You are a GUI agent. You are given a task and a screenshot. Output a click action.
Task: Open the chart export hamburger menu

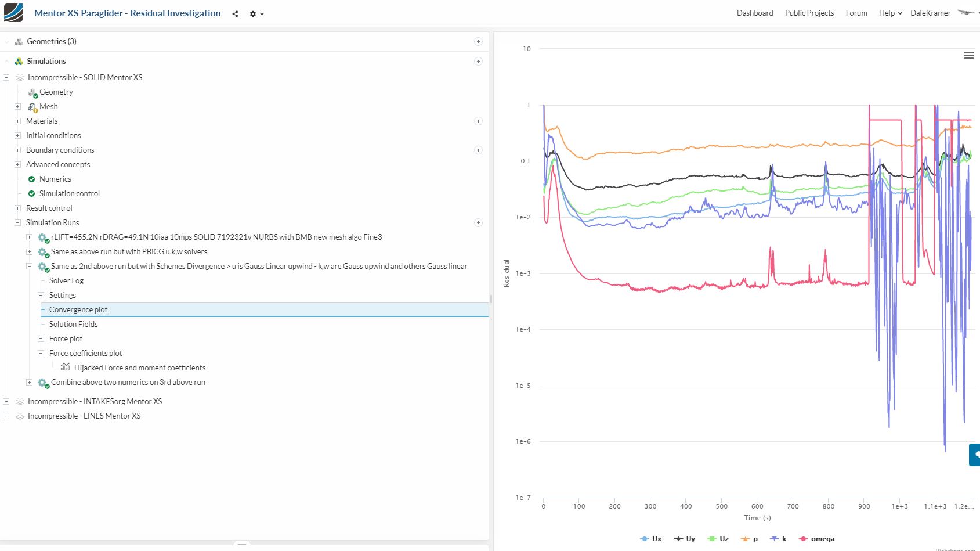[968, 55]
